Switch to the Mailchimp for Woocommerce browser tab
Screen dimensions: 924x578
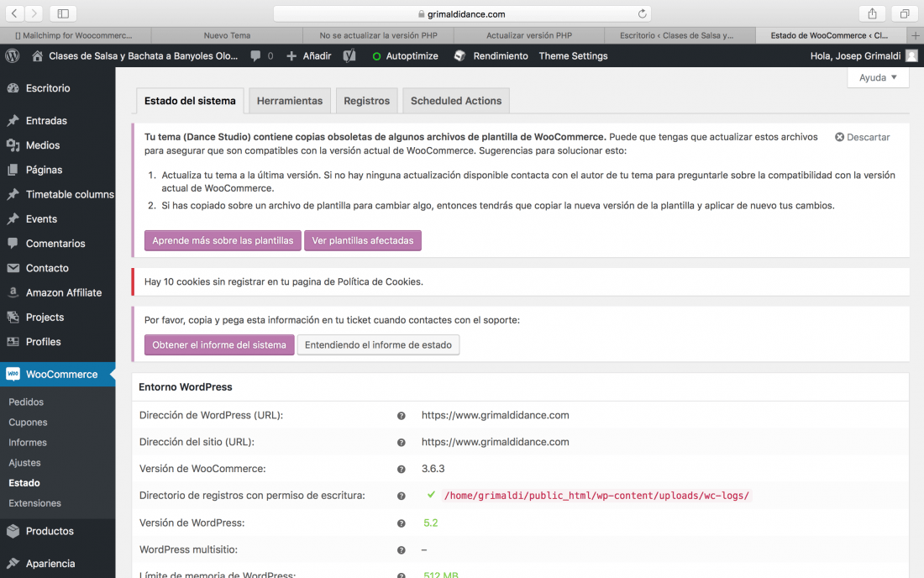pos(76,35)
